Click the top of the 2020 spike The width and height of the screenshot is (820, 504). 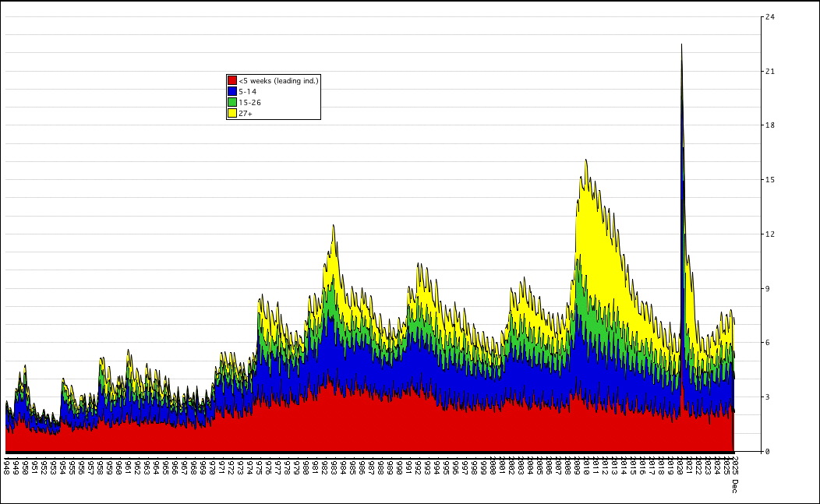coord(681,45)
